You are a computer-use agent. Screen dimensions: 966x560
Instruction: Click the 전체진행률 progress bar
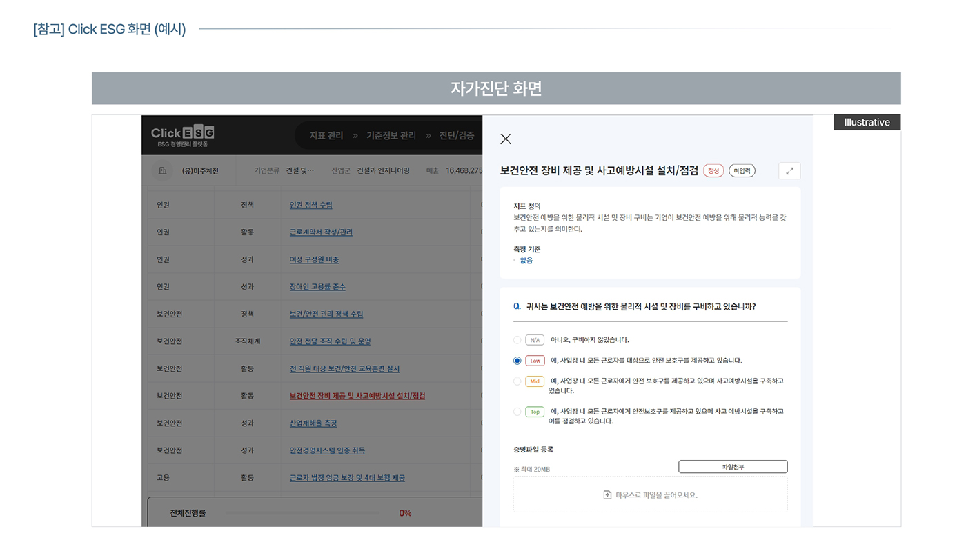pos(303,513)
